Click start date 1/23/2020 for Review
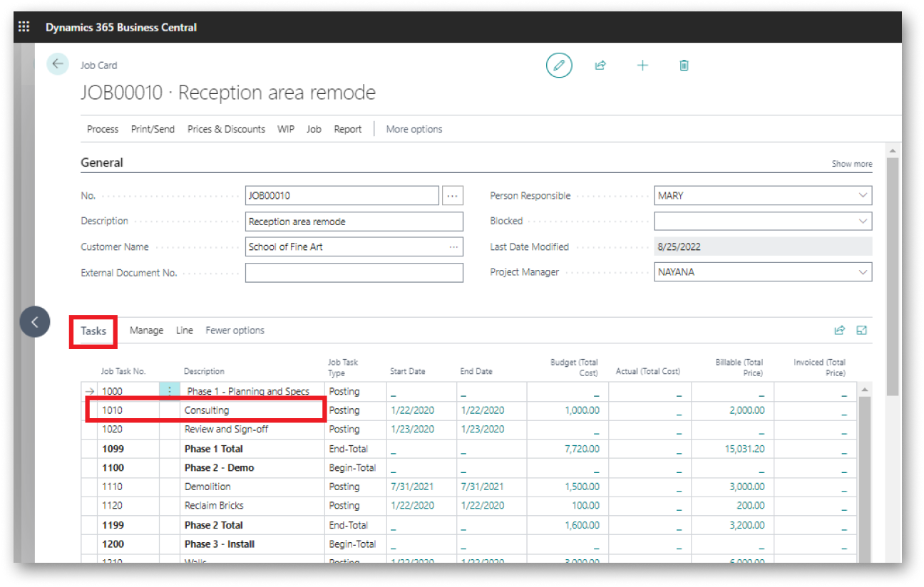 coord(412,430)
